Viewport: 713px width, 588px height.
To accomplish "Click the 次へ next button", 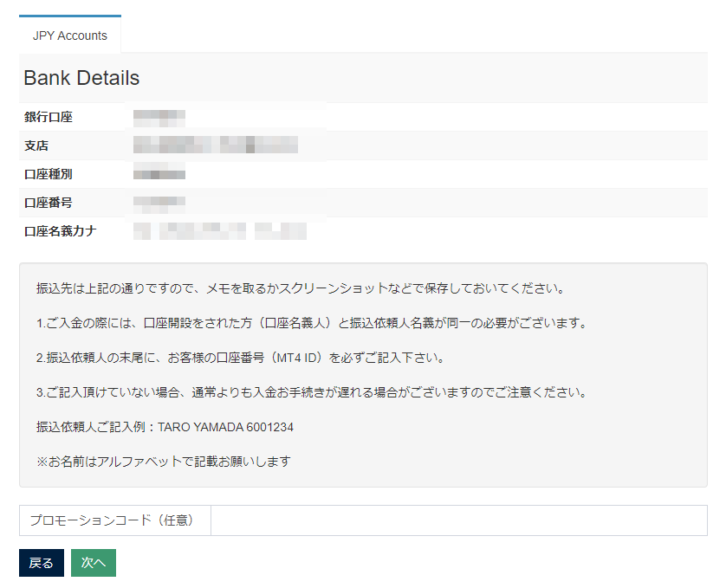I will [94, 563].
